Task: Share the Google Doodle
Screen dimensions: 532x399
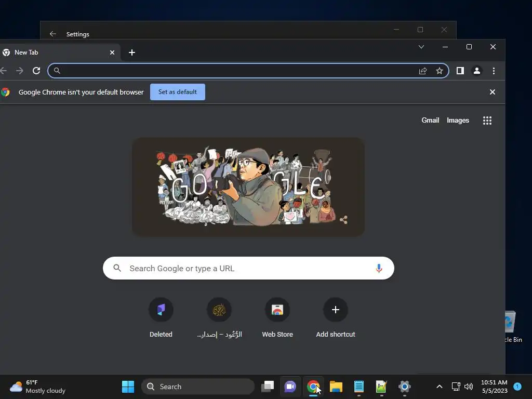Action: coord(343,220)
